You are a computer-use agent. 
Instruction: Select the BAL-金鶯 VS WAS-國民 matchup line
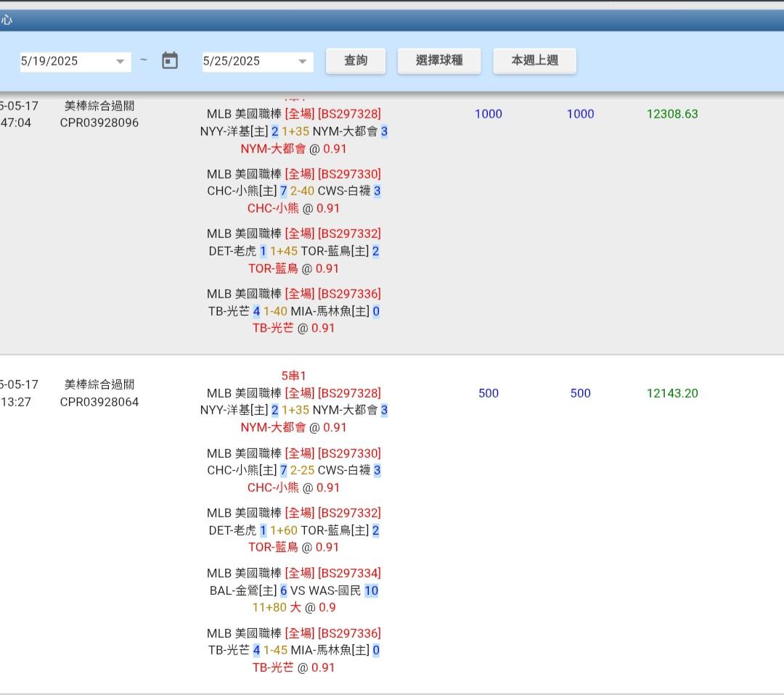point(294,591)
